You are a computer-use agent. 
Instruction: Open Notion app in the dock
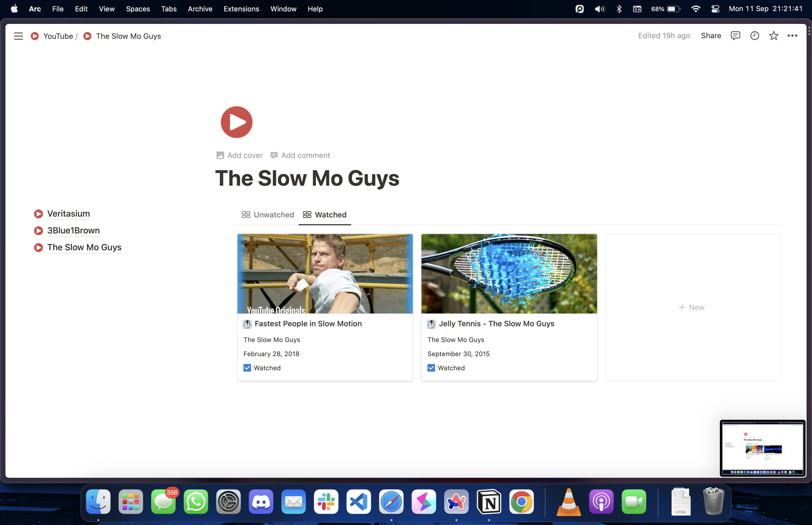click(x=489, y=502)
